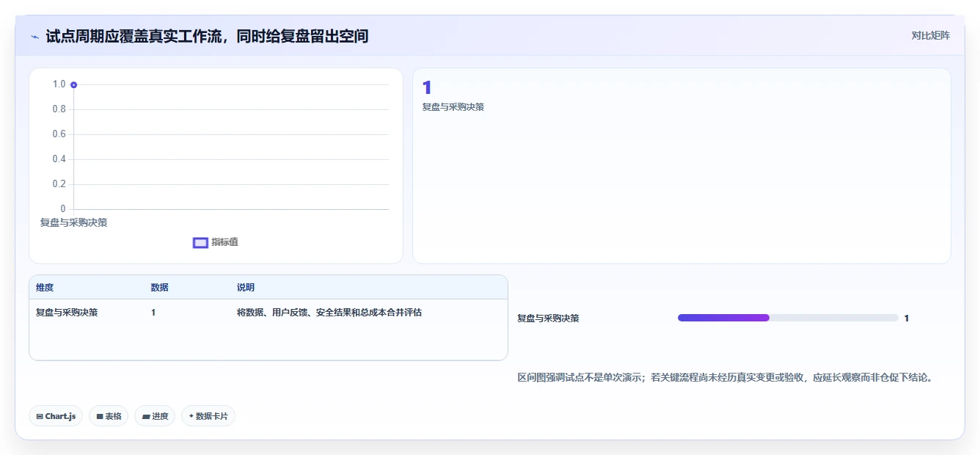980x455 pixels.
Task: Click the 复盘与采购决策 x-axis label in chart
Action: 73,222
